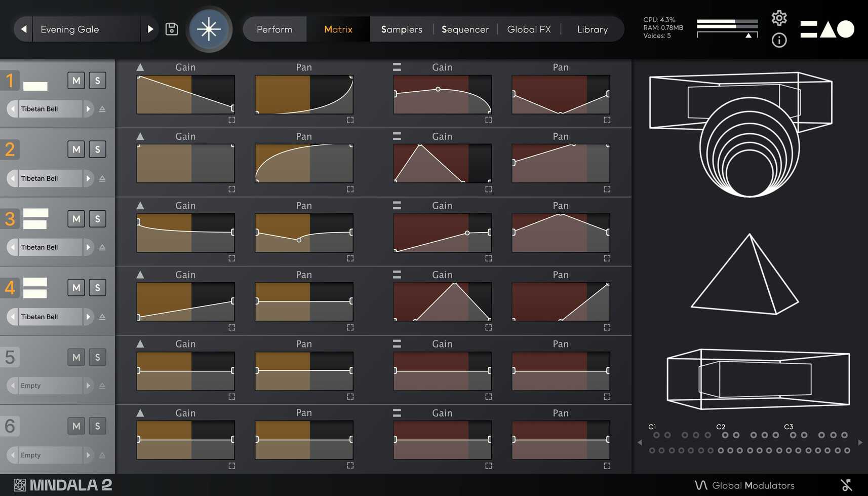
Task: Click eject icon beside sampler 1 Tibetan Bell
Action: point(102,109)
